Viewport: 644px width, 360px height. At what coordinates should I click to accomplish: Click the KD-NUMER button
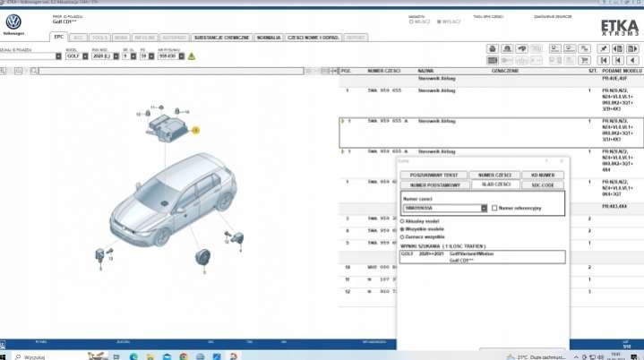tap(543, 175)
